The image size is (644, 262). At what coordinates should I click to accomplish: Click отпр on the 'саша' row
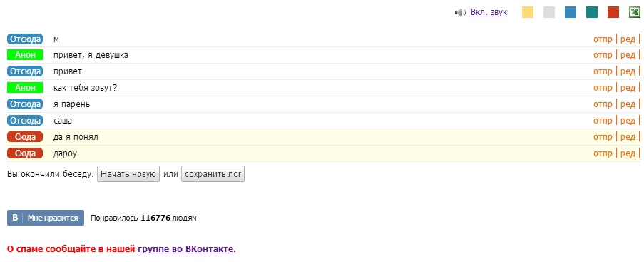[603, 121]
